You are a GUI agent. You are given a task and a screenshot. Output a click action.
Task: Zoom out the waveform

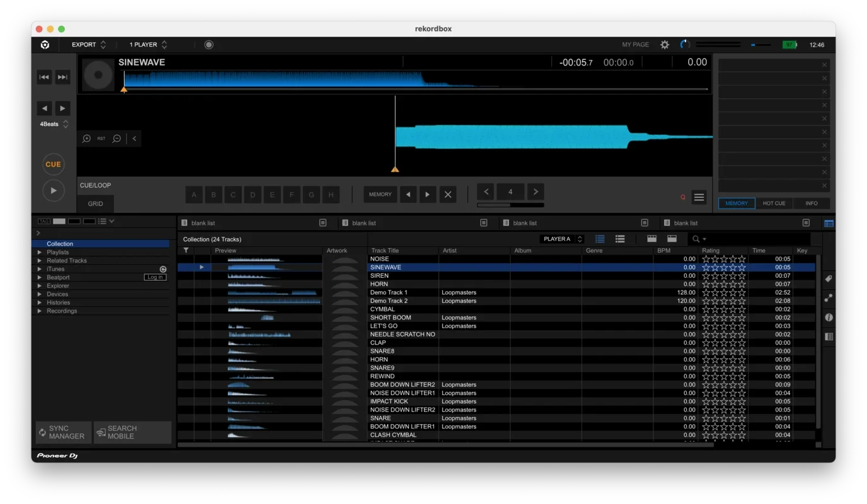[x=117, y=139]
